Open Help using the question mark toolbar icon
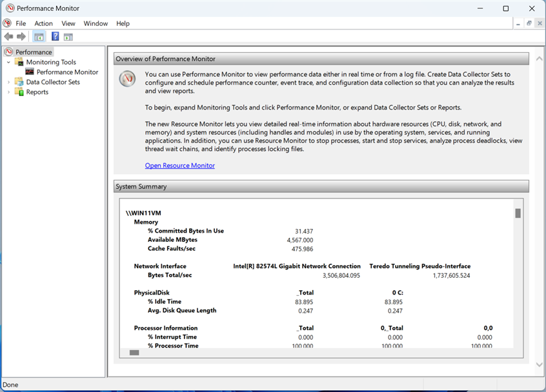Image resolution: width=546 pixels, height=392 pixels. click(55, 37)
